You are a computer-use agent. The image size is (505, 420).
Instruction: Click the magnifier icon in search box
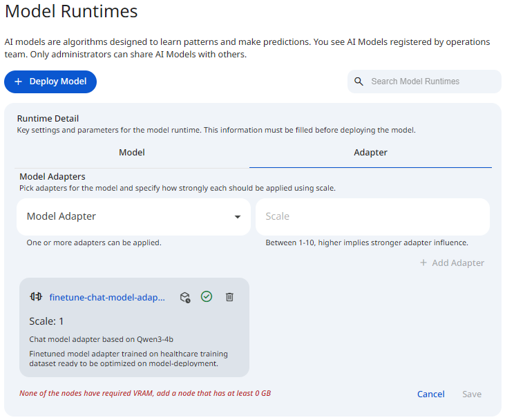359,82
